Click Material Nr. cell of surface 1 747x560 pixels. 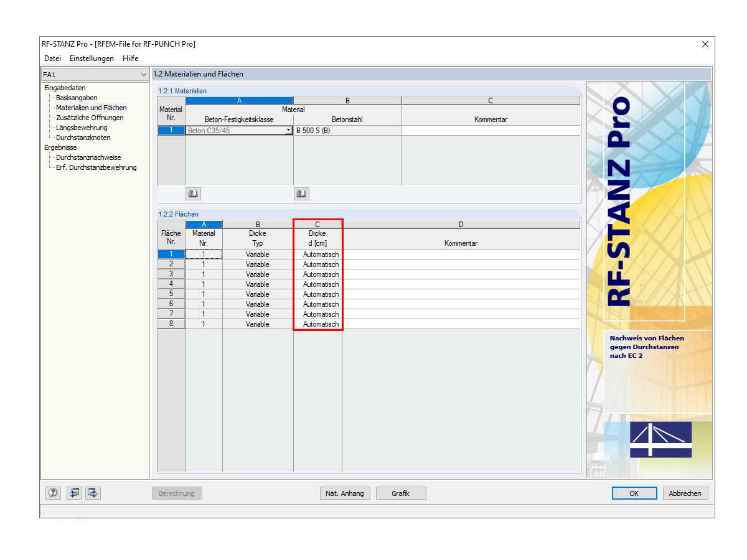(204, 254)
